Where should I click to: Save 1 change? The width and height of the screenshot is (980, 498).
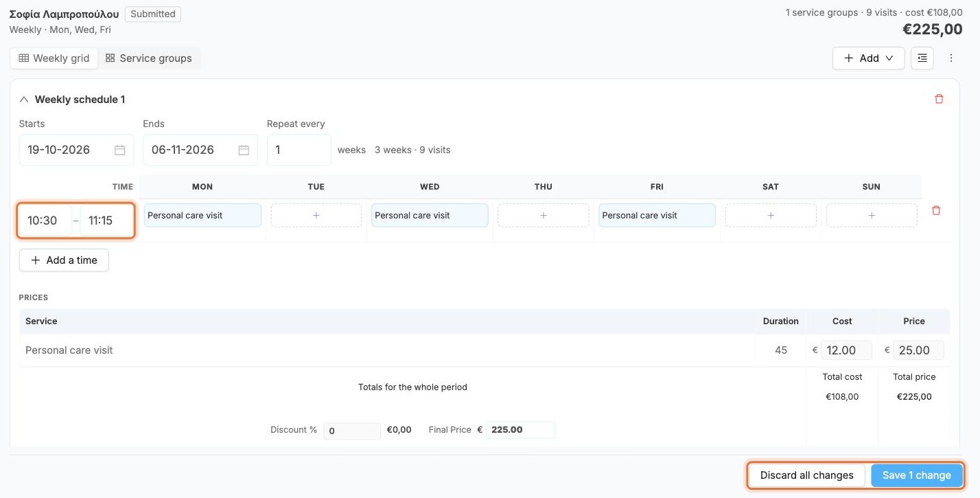[x=917, y=475]
